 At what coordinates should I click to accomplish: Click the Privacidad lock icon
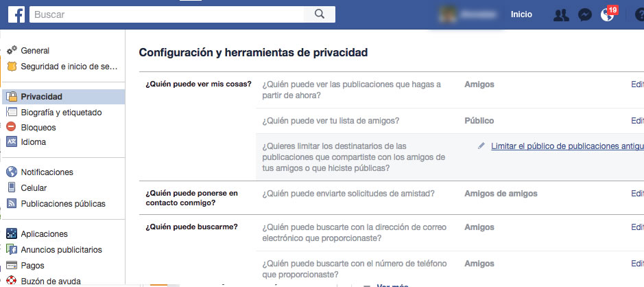12,97
